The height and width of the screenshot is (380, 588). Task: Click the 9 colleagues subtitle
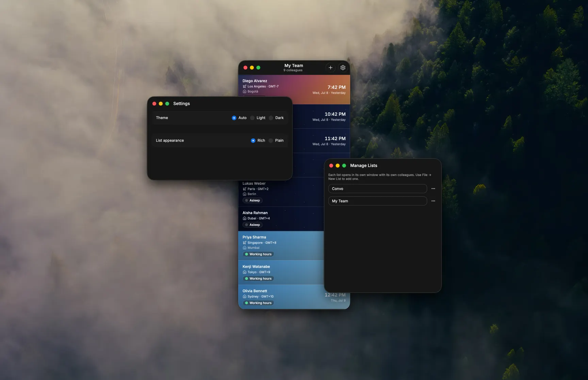click(x=293, y=70)
